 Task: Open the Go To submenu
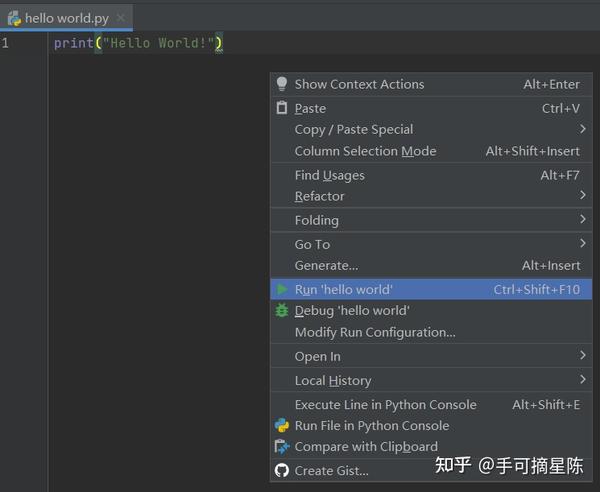click(312, 244)
